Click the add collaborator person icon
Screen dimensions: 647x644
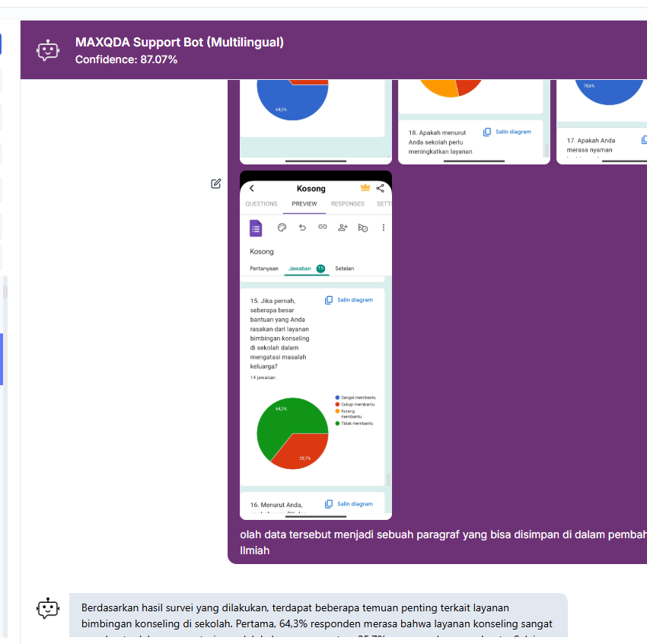[343, 228]
